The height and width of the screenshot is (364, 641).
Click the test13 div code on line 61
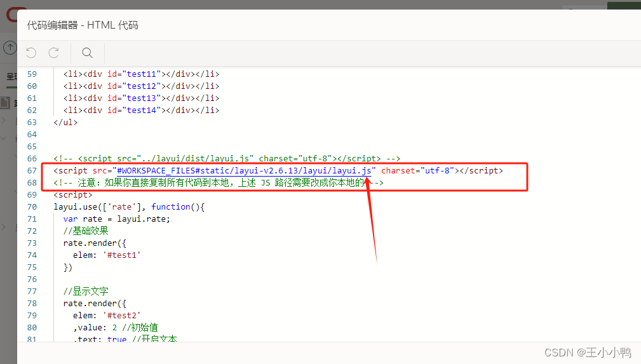tap(141, 98)
